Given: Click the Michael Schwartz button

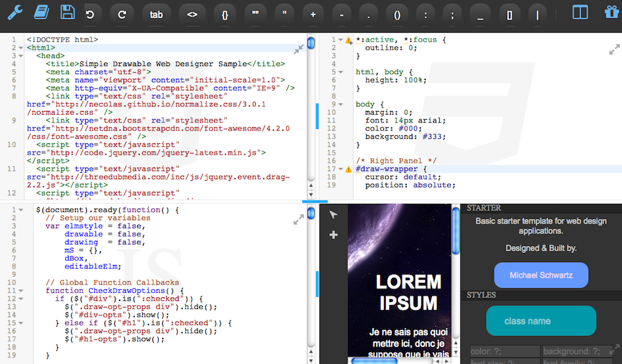Looking at the screenshot, I should tap(541, 275).
